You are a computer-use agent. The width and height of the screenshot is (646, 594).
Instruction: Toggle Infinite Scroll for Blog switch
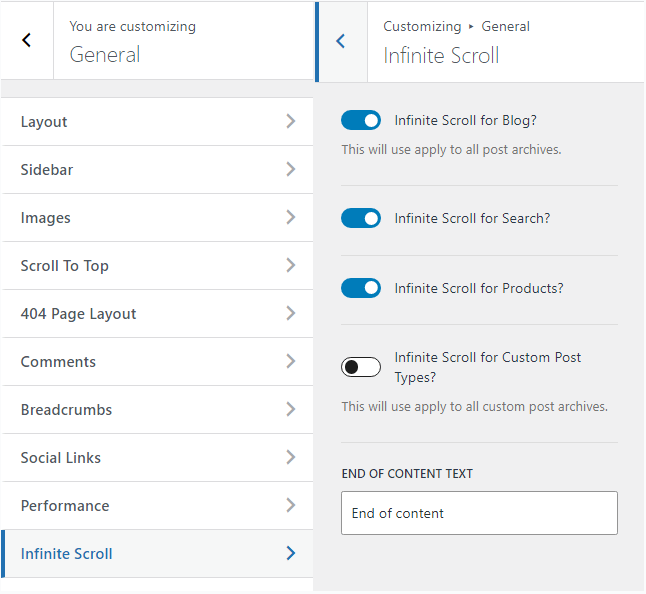(361, 121)
